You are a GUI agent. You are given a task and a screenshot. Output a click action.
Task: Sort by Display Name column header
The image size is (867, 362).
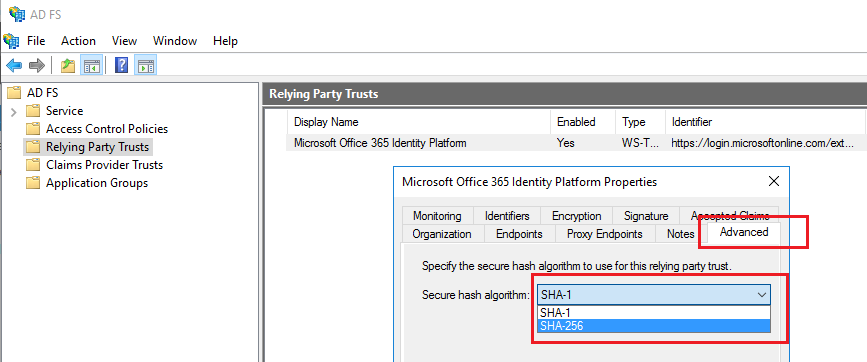coord(419,122)
